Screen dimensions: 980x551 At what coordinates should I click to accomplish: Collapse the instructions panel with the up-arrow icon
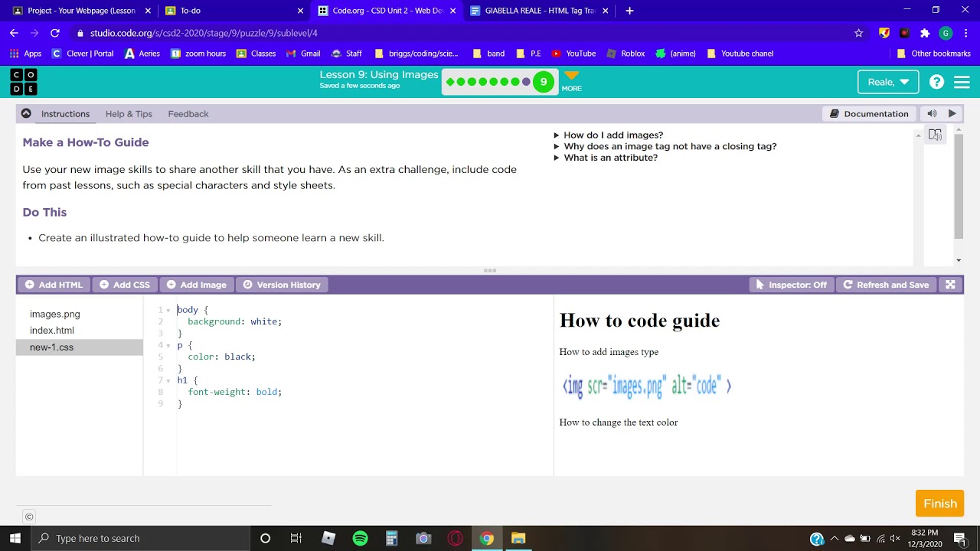click(26, 113)
